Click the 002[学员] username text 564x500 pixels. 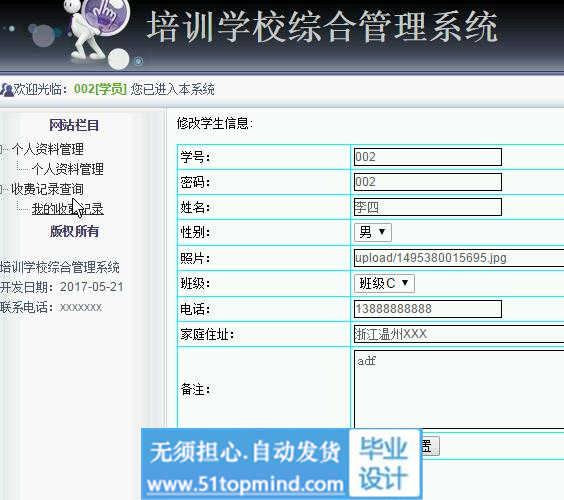click(x=100, y=89)
